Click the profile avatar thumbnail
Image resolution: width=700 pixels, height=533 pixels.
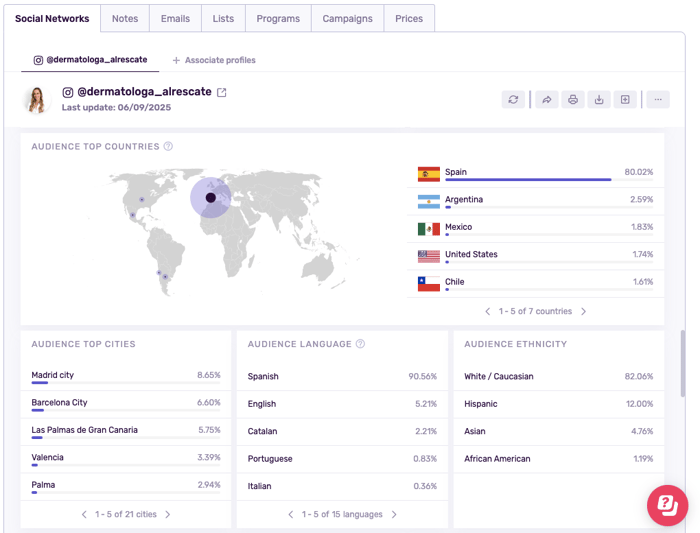(37, 100)
